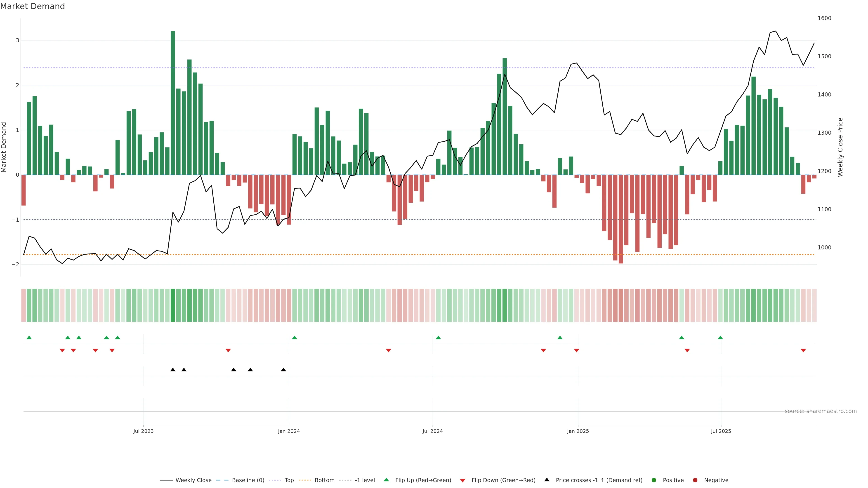The height and width of the screenshot is (488, 868).
Task: Click the black triangle legend icon for Price crosses -1
Action: [547, 480]
